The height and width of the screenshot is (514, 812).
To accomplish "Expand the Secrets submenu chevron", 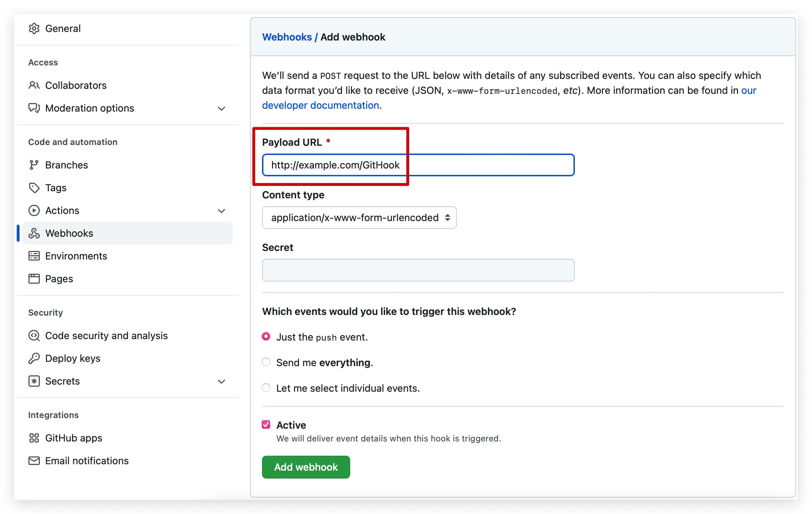I will 221,381.
